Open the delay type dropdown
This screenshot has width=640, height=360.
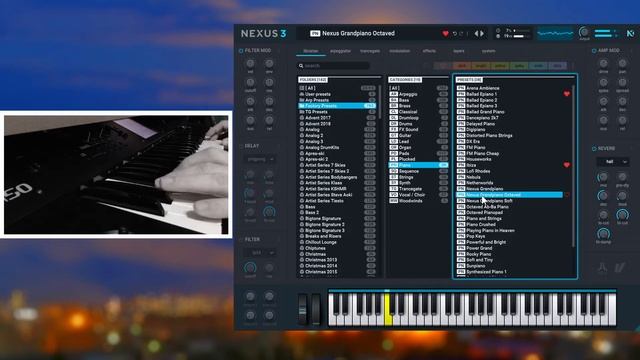coord(260,159)
